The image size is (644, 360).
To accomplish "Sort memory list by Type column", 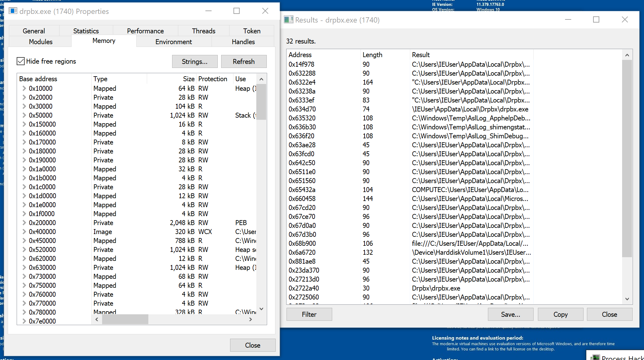I will (119, 79).
